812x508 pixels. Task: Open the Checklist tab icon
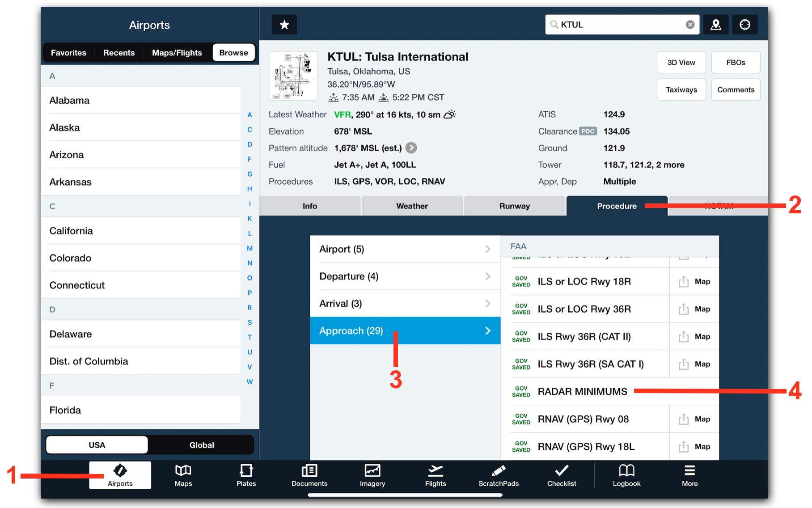562,475
